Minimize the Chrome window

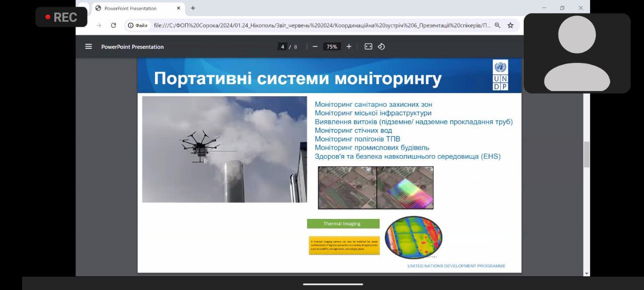coord(544,8)
